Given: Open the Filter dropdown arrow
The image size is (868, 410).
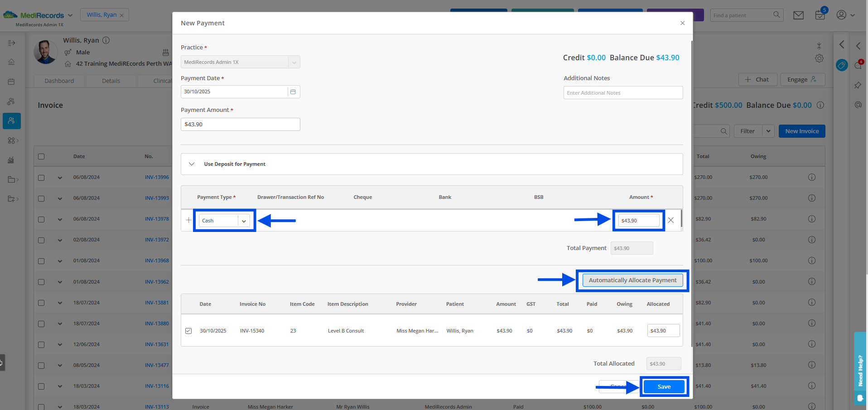Looking at the screenshot, I should [768, 131].
